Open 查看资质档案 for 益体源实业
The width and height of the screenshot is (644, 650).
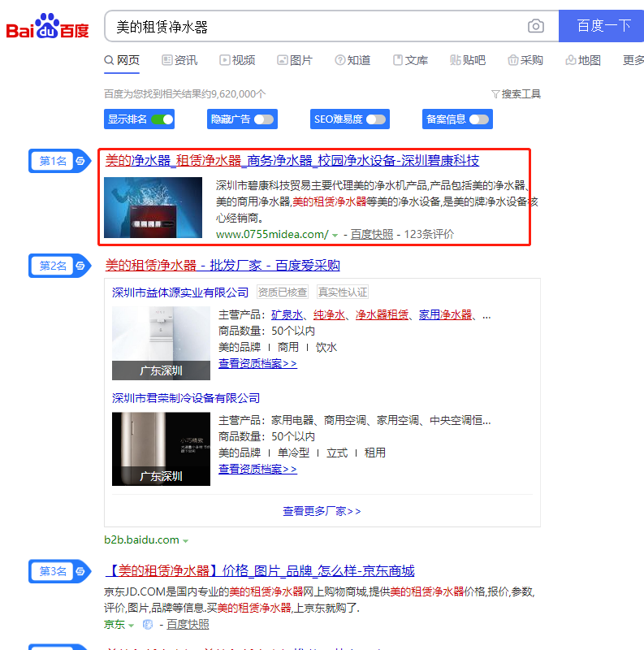pos(257,364)
